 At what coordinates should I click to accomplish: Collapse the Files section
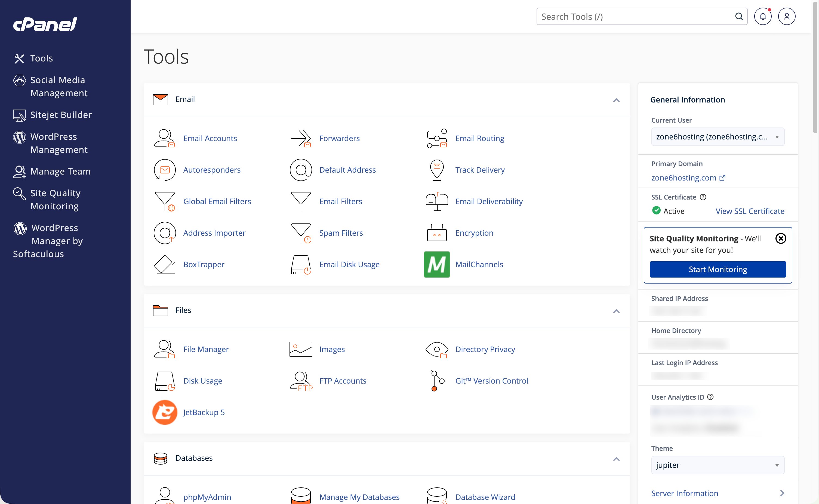(616, 311)
